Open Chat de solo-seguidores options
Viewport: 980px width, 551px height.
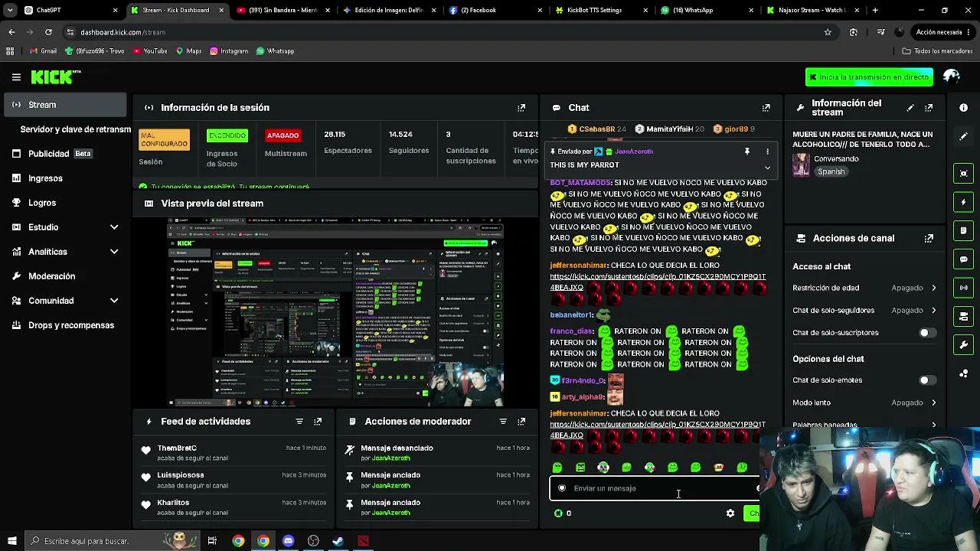click(x=864, y=311)
